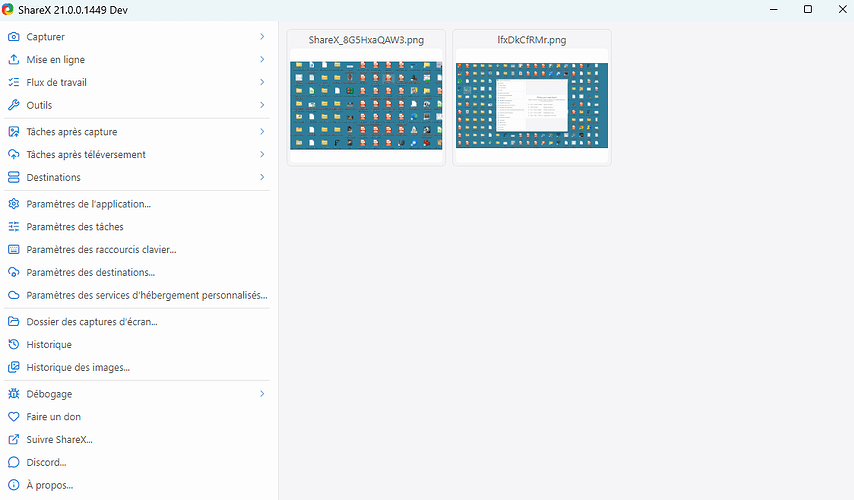The height and width of the screenshot is (500, 854).
Task: Expand the Mise en ligne submenu arrow
Action: [x=262, y=59]
